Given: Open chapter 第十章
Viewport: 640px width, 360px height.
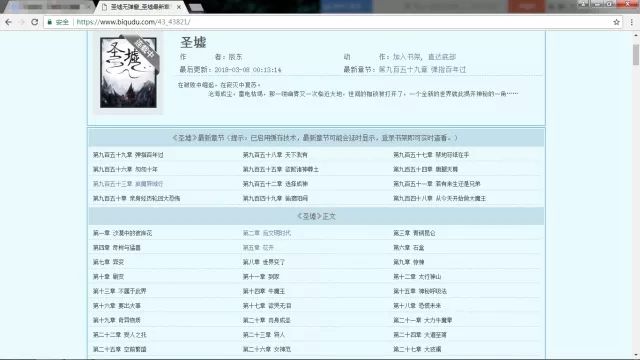Looking at the screenshot, I should pyautogui.click(x=108, y=277).
